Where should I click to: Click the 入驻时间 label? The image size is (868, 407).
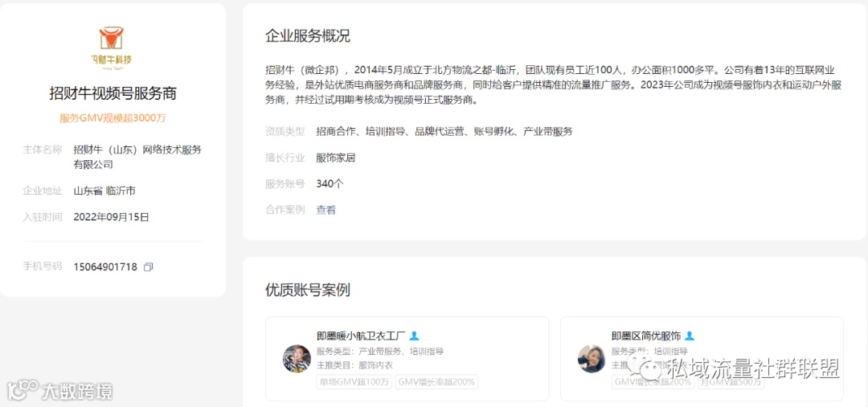tap(43, 217)
